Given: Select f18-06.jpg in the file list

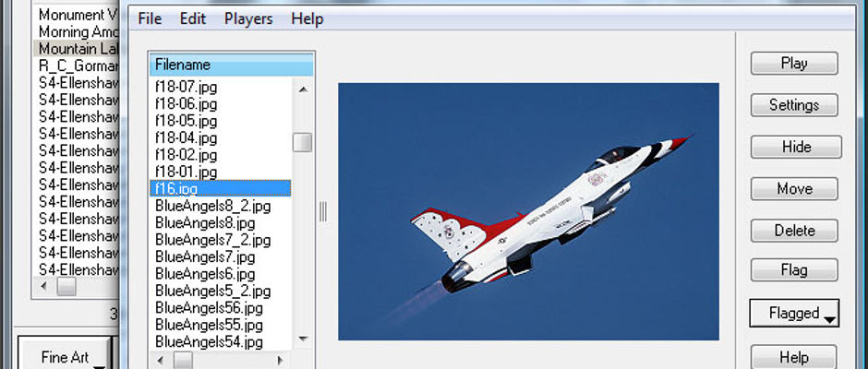Looking at the screenshot, I should point(221,104).
